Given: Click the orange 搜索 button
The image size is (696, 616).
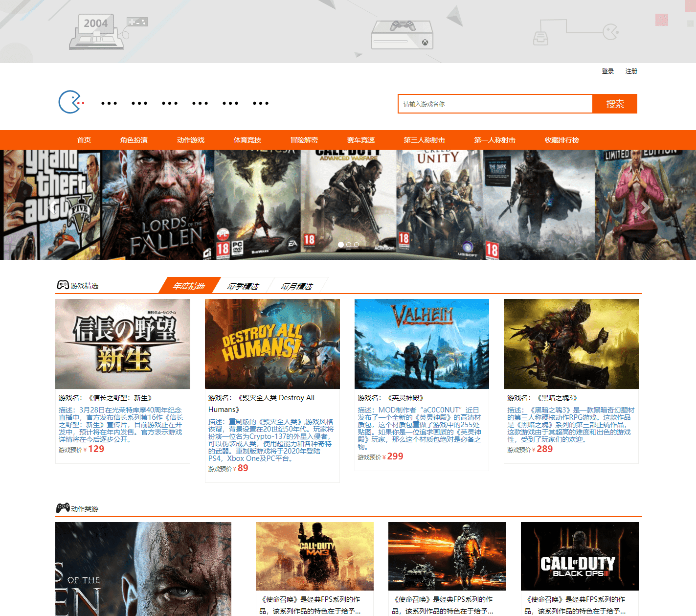Looking at the screenshot, I should (x=615, y=104).
